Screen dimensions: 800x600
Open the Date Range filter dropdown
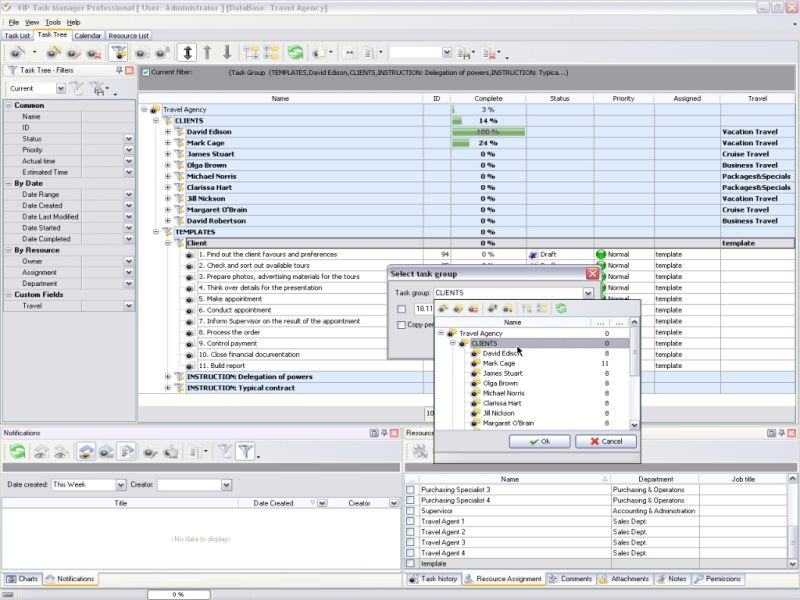129,194
